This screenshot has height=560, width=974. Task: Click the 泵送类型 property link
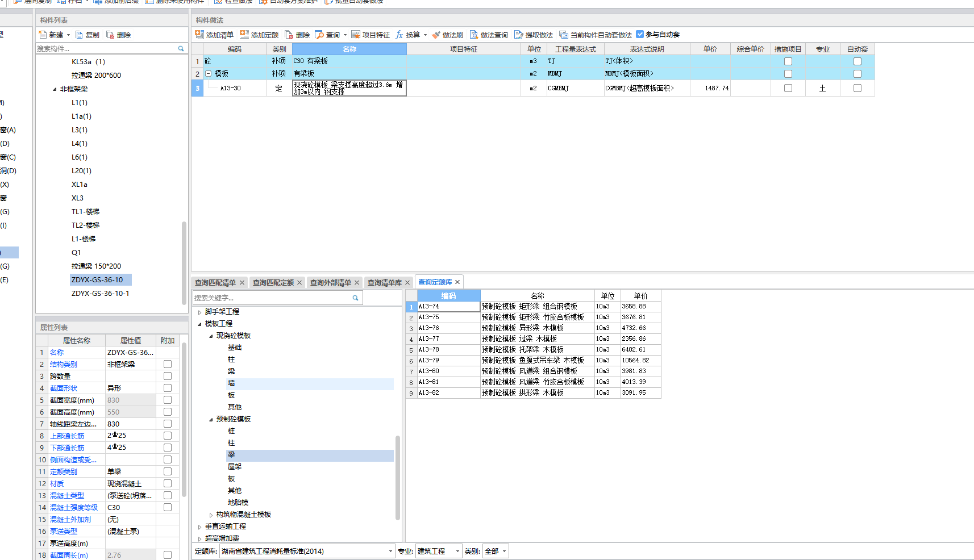tap(63, 531)
